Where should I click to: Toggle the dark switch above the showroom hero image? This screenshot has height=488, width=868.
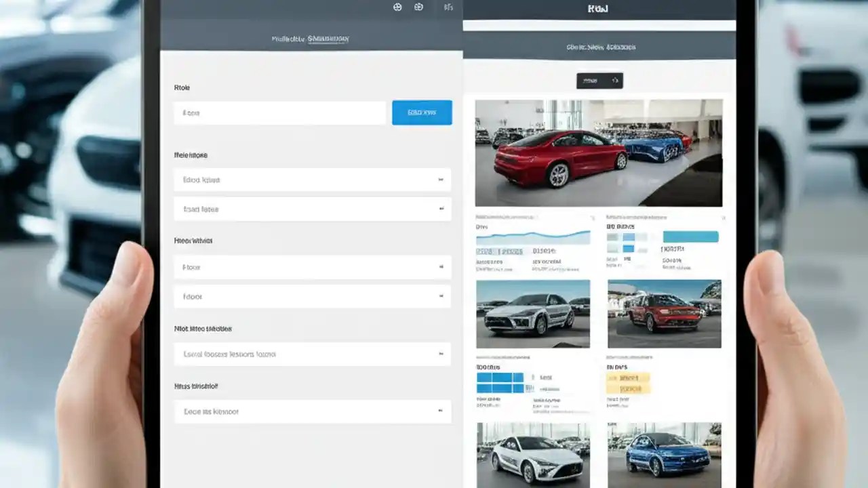(x=600, y=80)
